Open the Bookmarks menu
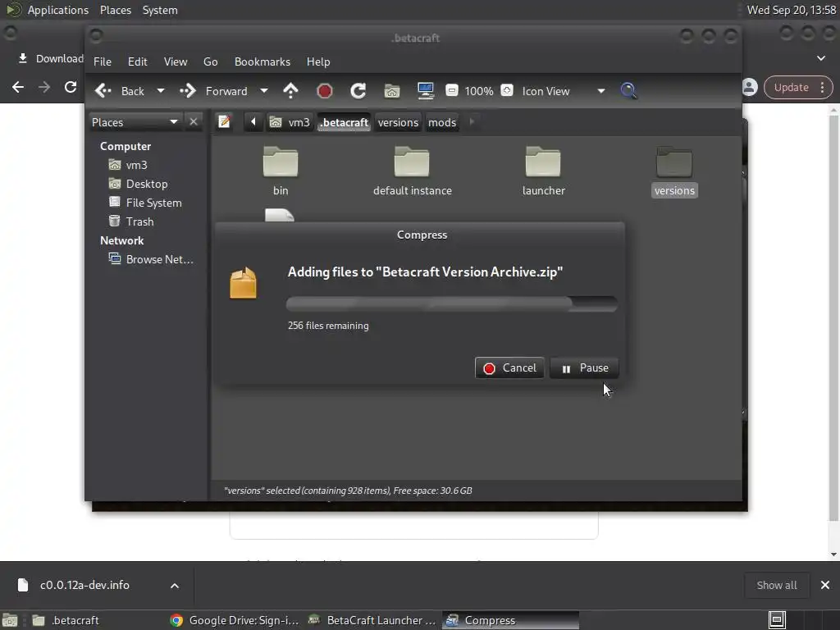The height and width of the screenshot is (630, 840). click(262, 62)
